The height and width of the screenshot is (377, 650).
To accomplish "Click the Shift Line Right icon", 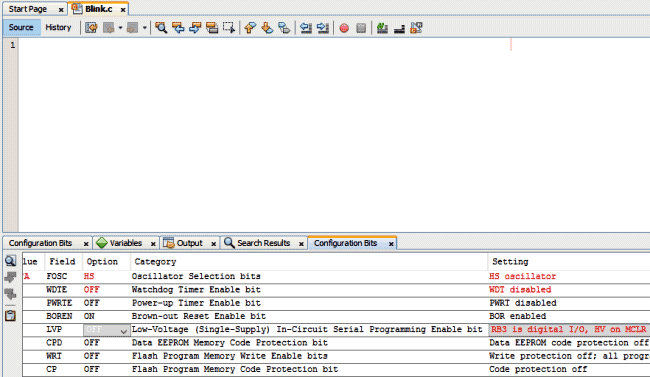I will 323,28.
